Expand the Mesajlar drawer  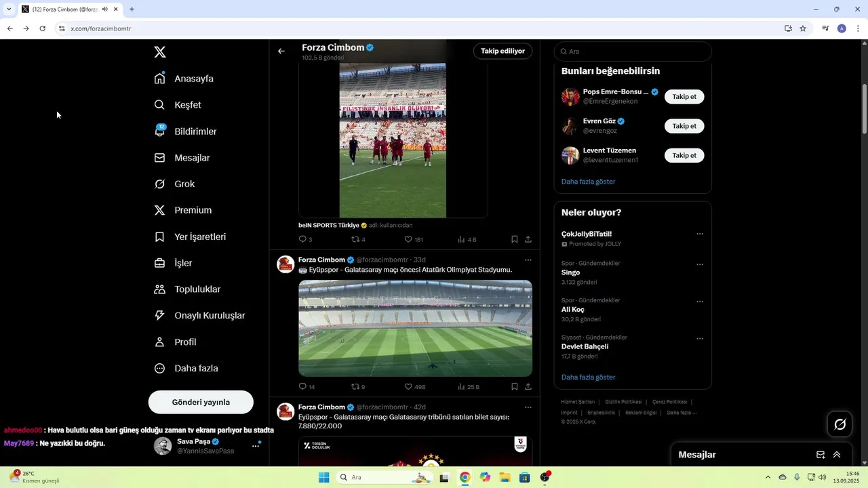pyautogui.click(x=837, y=455)
